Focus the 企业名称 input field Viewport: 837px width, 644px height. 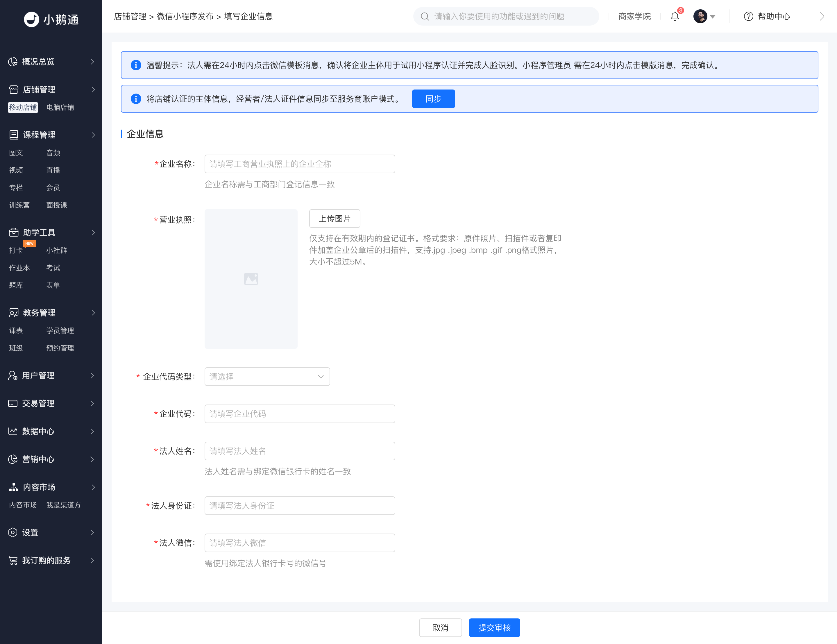tap(300, 164)
